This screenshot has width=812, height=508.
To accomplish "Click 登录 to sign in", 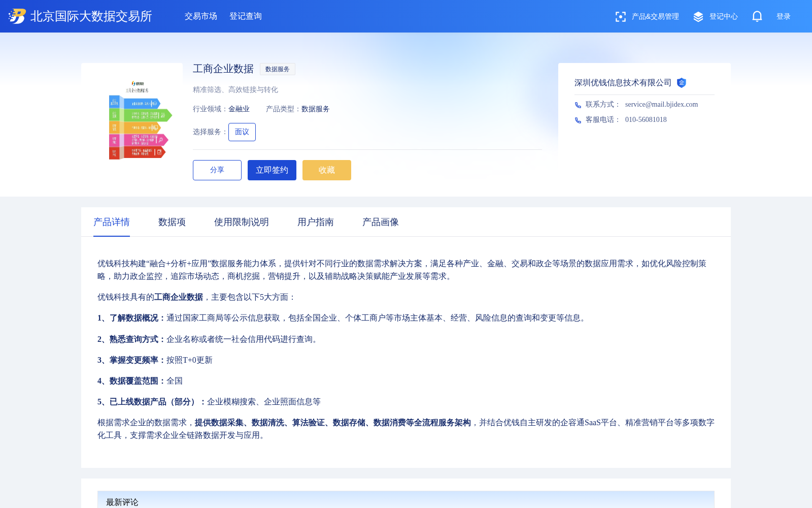I will coord(784,17).
